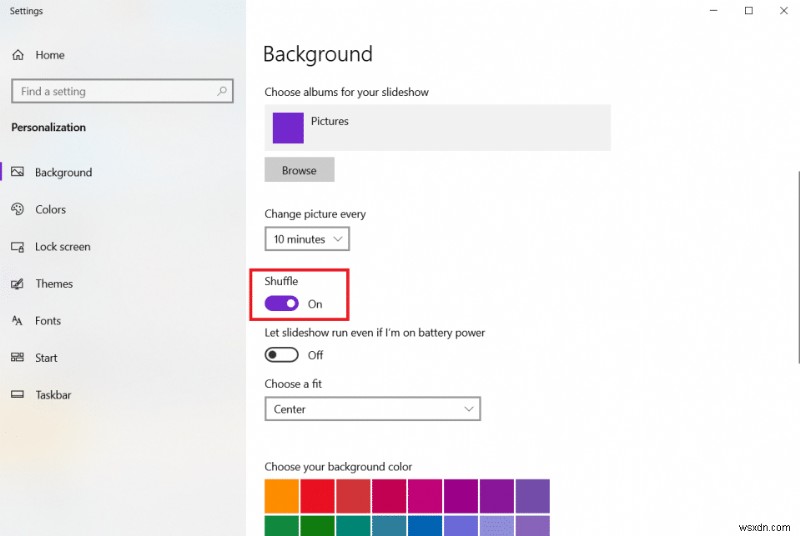Choose the bright red swatch beside orange
This screenshot has height=536, width=800.
tap(317, 496)
